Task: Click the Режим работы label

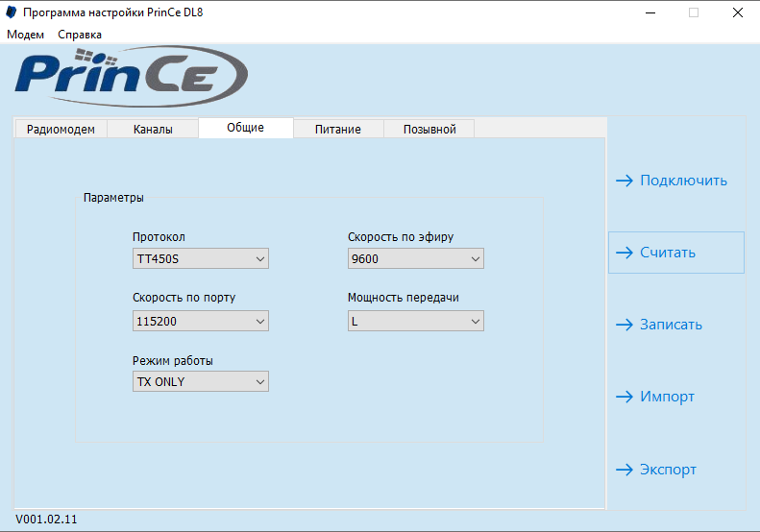Action: (173, 361)
